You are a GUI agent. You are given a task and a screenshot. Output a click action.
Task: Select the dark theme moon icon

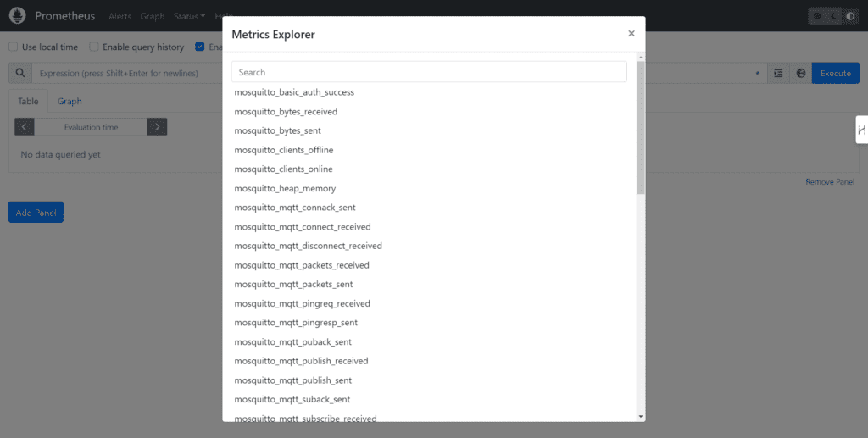834,16
